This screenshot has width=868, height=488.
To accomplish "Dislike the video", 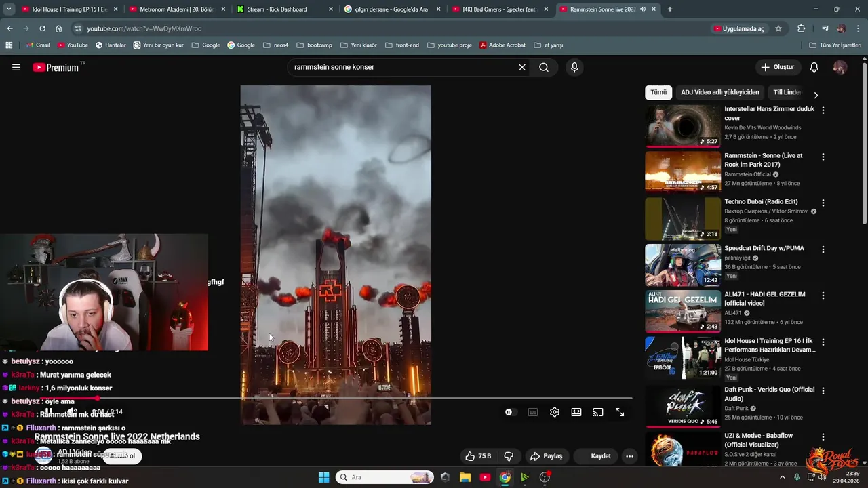I will (509, 456).
